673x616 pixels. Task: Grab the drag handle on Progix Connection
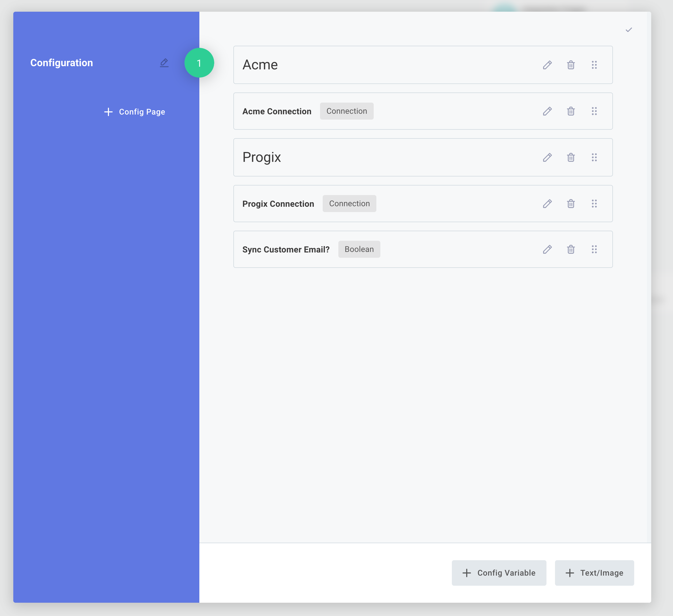[595, 204]
